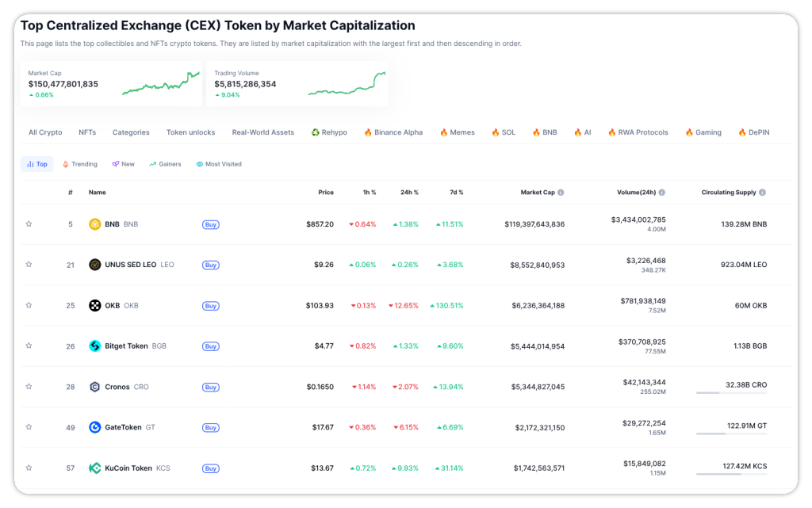The image size is (812, 508).
Task: Click the GateToken logo icon
Action: pyautogui.click(x=94, y=427)
